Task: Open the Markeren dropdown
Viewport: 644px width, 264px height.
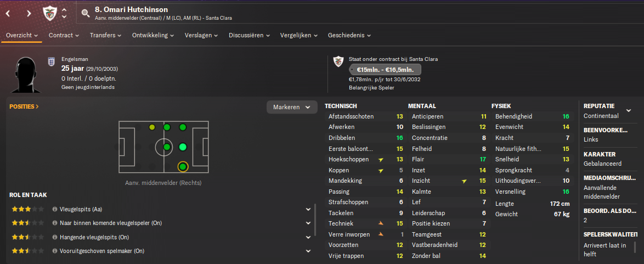Action: [x=292, y=107]
